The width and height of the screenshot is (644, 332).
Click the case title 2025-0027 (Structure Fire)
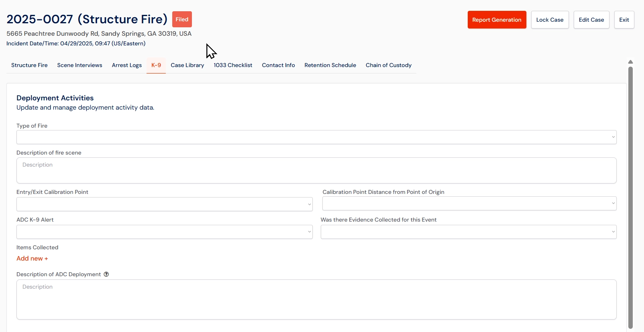click(87, 19)
